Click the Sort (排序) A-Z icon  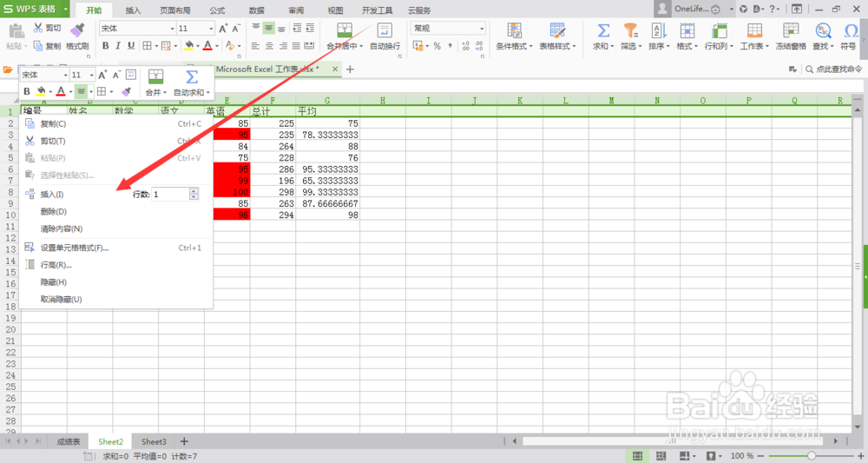pos(659,31)
